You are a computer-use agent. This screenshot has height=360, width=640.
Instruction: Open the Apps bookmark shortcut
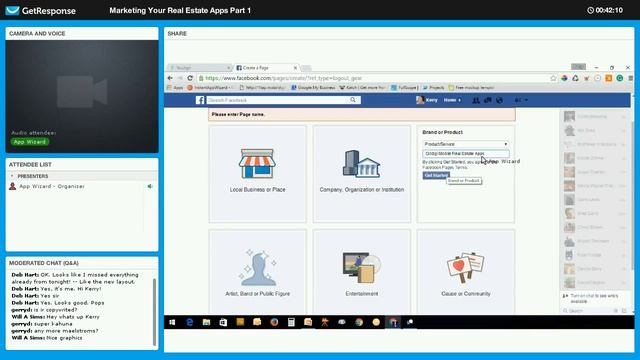click(175, 88)
